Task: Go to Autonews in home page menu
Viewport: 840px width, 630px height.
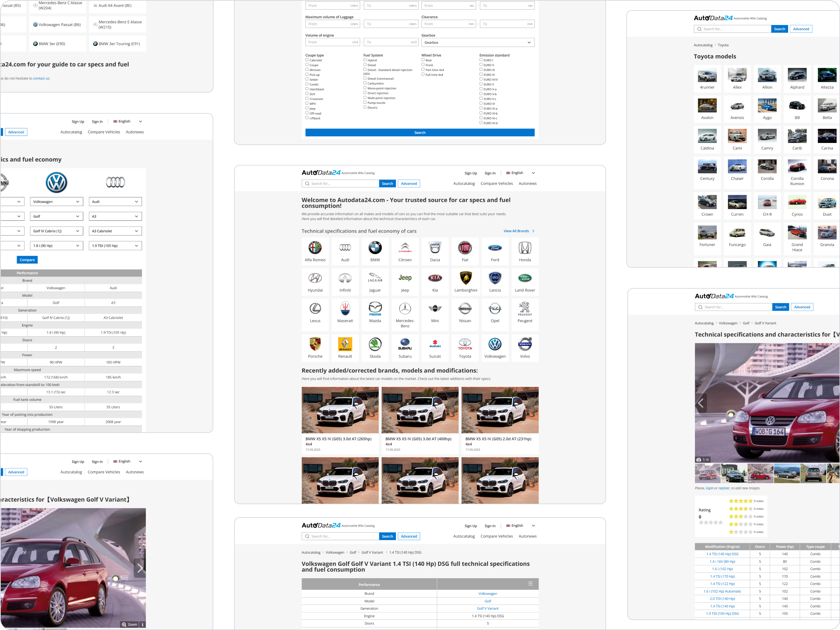Action: 527,184
